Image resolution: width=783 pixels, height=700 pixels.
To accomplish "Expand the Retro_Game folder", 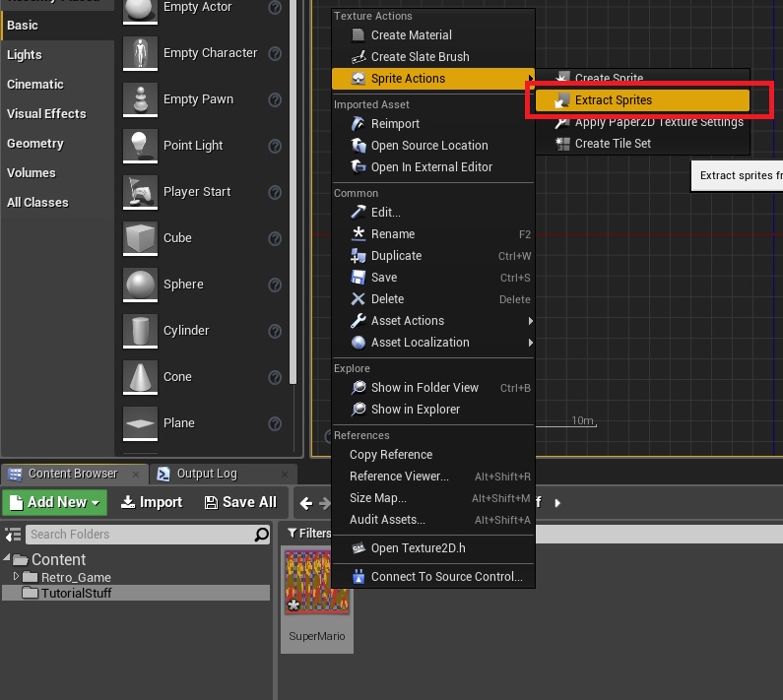I will 16,577.
